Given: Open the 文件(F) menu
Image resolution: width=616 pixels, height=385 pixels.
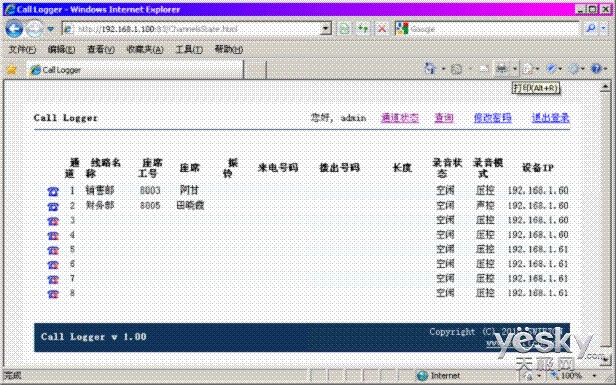Looking at the screenshot, I should (22, 50).
